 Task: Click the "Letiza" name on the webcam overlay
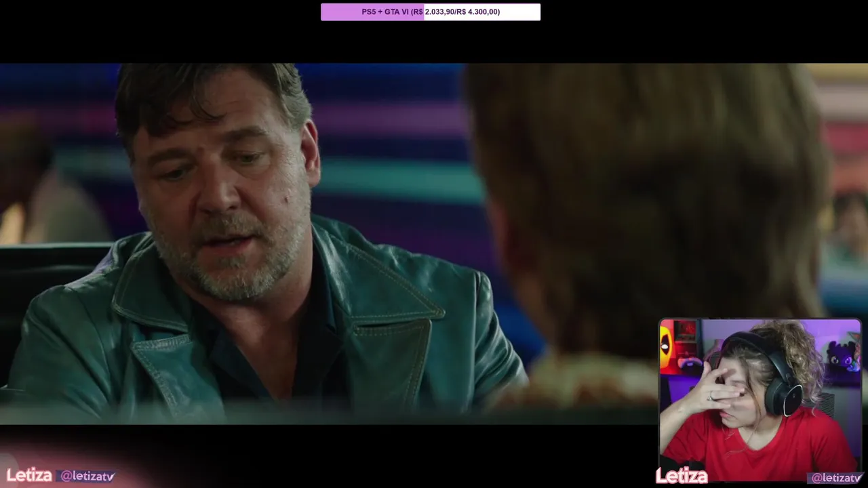[x=682, y=476]
